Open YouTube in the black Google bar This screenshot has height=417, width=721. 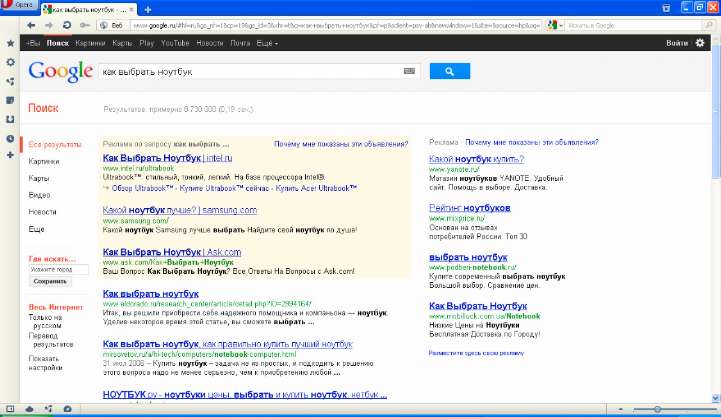175,43
